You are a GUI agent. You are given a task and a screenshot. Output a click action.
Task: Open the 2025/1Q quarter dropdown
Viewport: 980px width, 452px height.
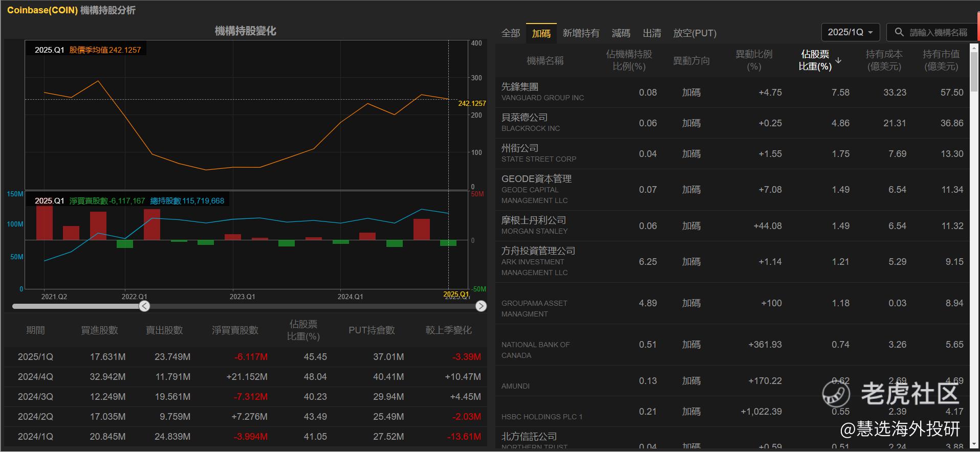850,32
